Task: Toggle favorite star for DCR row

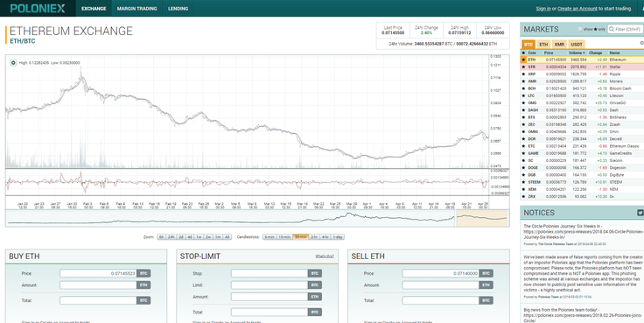Action: coord(523,139)
